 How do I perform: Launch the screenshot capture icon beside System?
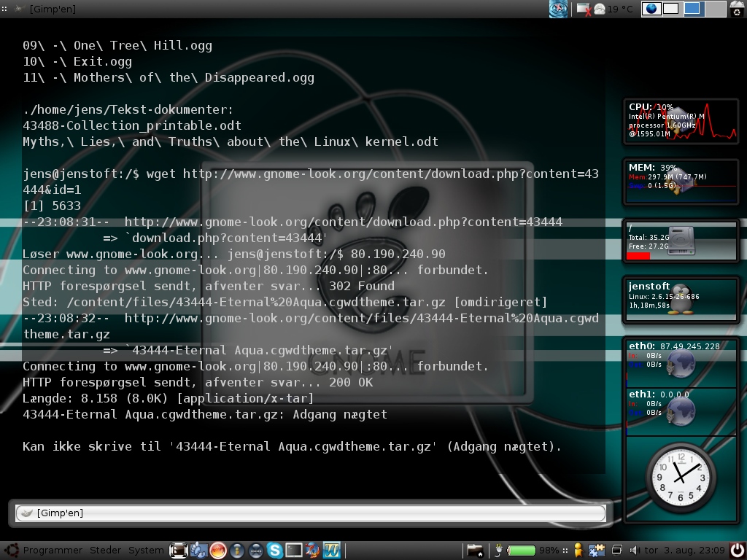pos(179,551)
